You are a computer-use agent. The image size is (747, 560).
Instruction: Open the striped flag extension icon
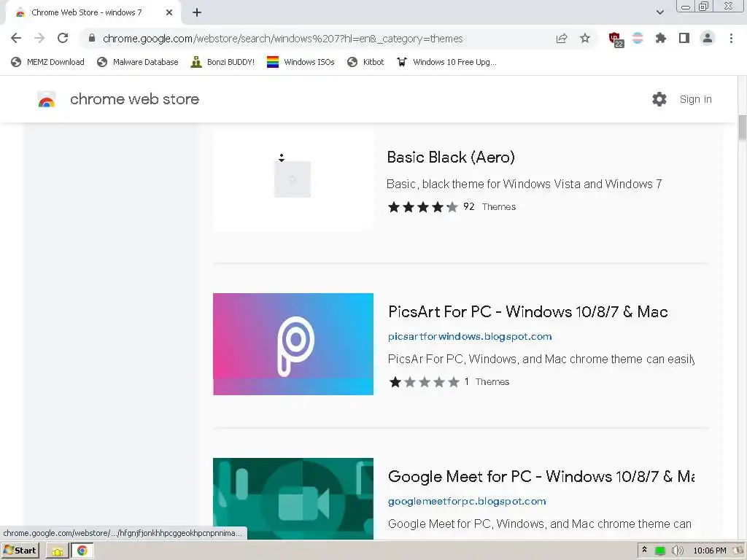(x=638, y=38)
